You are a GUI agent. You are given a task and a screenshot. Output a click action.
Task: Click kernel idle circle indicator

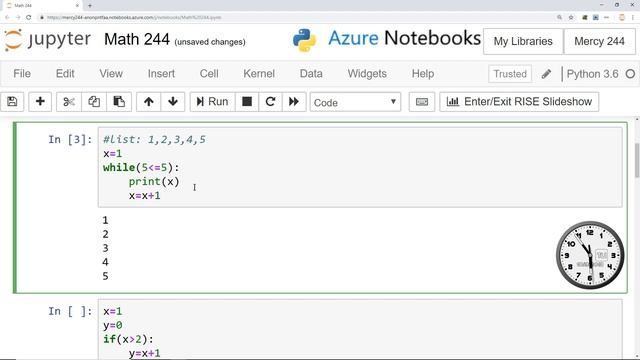[x=630, y=74]
